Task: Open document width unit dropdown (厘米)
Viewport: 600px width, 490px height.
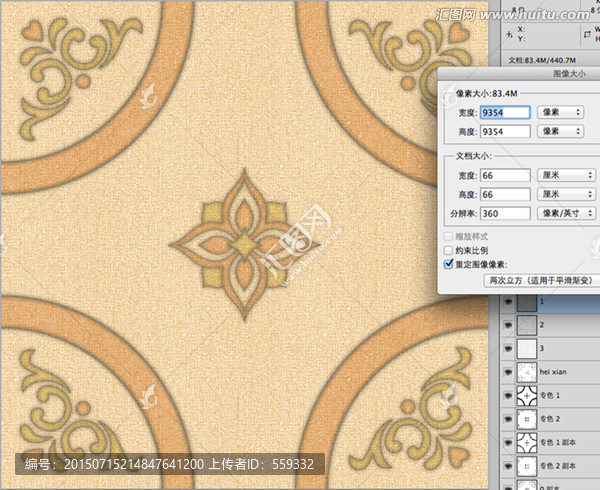Action: 566,175
